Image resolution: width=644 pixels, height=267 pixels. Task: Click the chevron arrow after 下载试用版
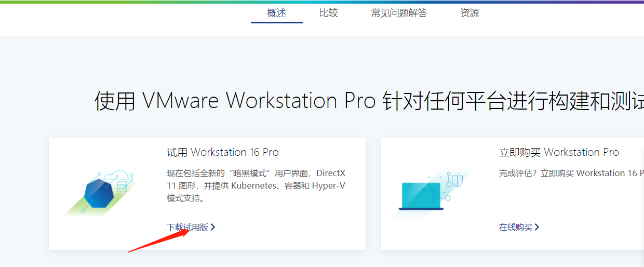coord(213,227)
